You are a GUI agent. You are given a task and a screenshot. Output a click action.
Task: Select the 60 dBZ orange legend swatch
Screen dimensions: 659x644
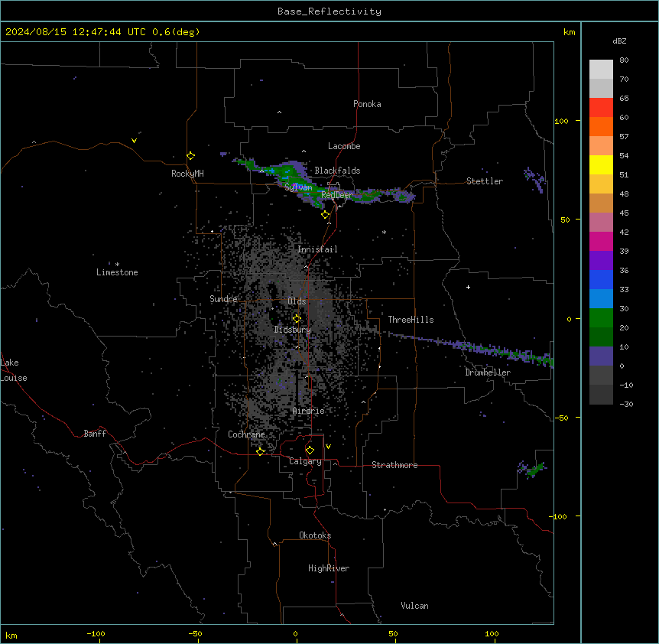point(601,126)
